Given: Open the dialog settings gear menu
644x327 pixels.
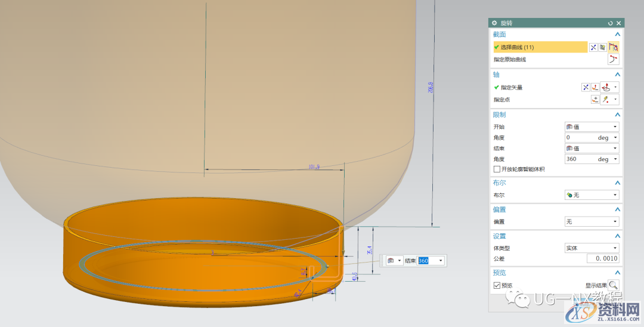Looking at the screenshot, I should (x=494, y=23).
